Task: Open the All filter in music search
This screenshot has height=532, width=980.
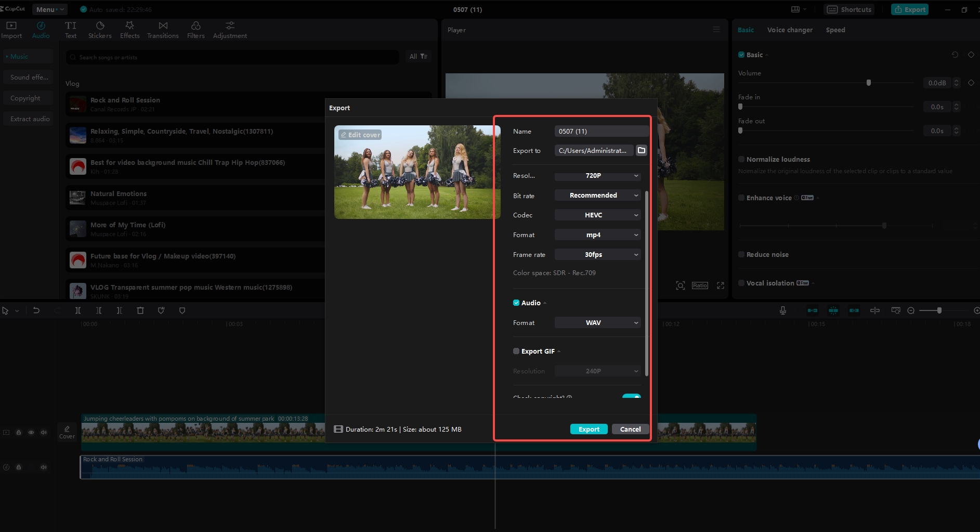Action: pyautogui.click(x=418, y=56)
